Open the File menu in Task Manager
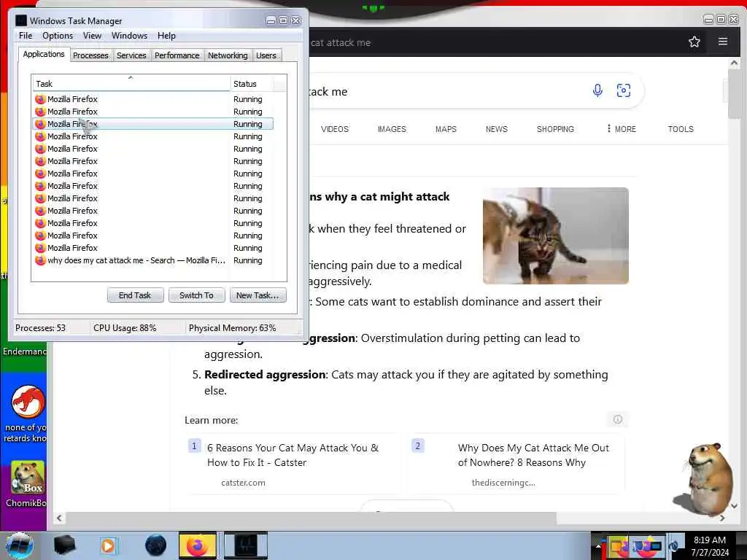The height and width of the screenshot is (560, 747). pyautogui.click(x=26, y=36)
